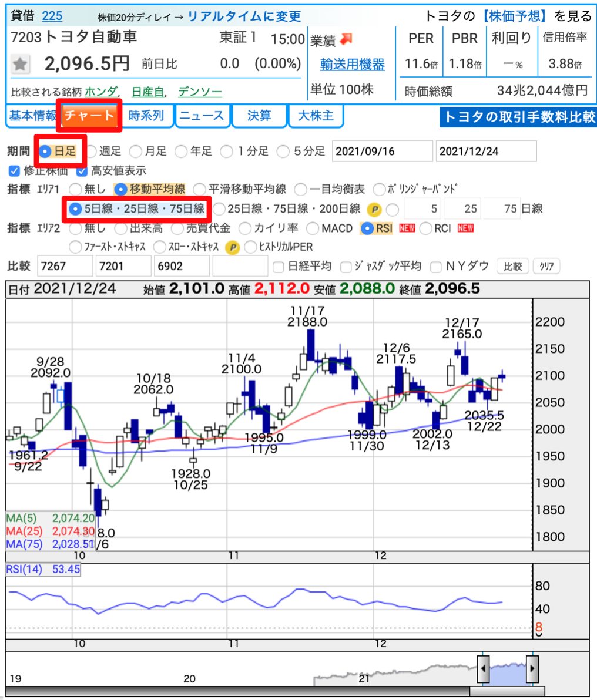Image resolution: width=597 pixels, height=700 pixels.
Task: Click comparison code field 7267
Action: click(65, 267)
